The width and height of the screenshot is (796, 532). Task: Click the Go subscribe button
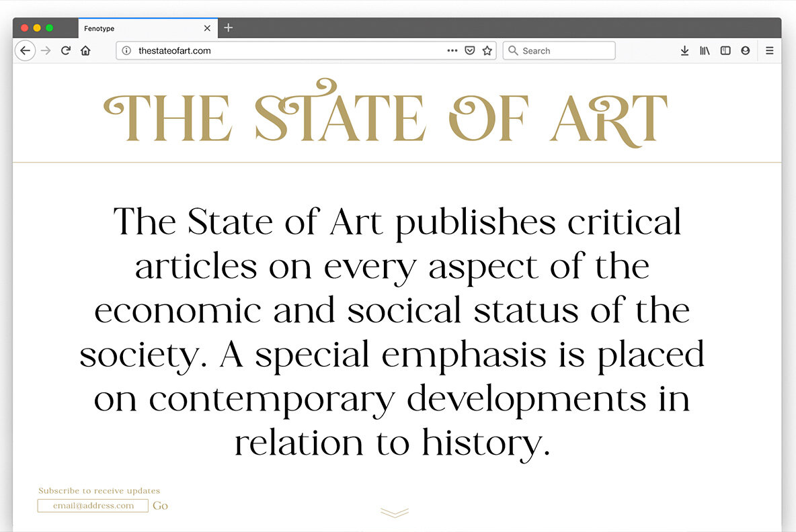point(160,506)
